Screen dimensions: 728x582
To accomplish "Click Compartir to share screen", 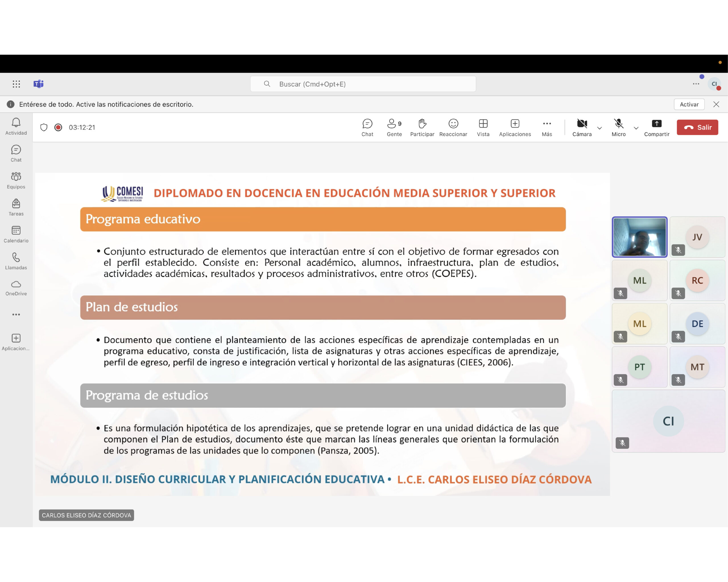I will pyautogui.click(x=656, y=128).
